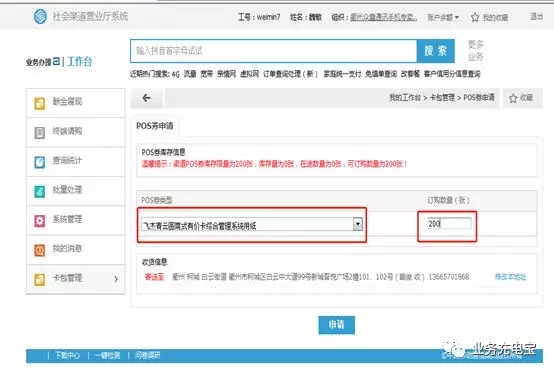The width and height of the screenshot is (554, 374).
Task: Click the 收藏 star on breadcrumb bar
Action: [x=513, y=98]
